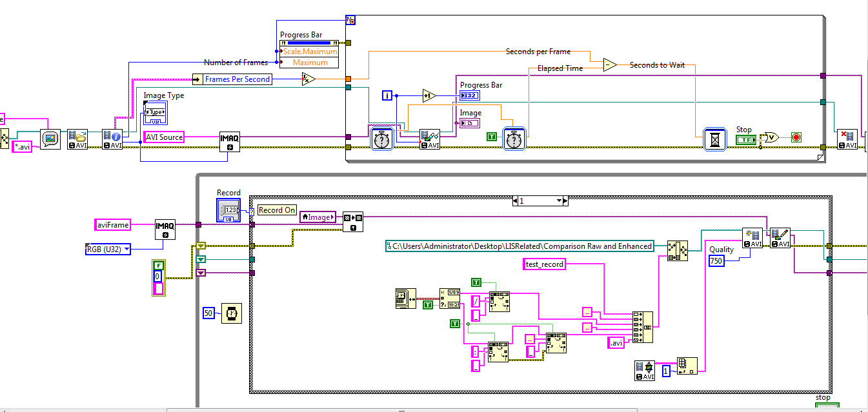Select Progress Bar property node header
This screenshot has height=412, width=868.
[309, 43]
